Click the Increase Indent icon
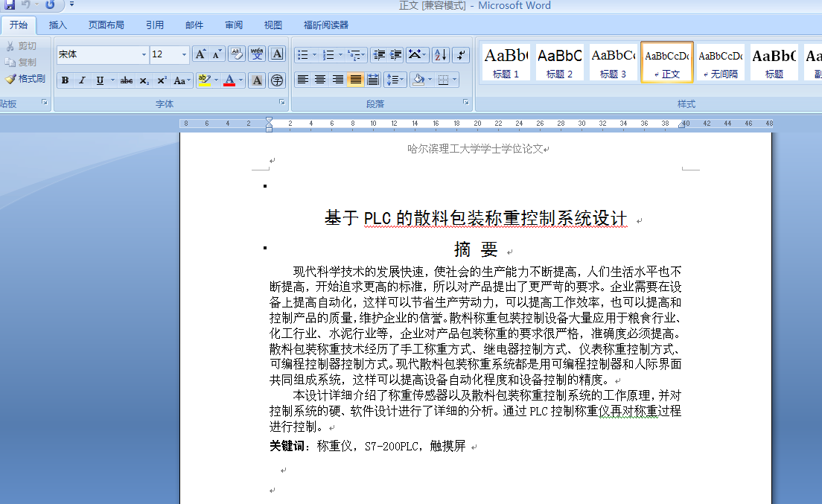The width and height of the screenshot is (822, 504). pos(396,54)
